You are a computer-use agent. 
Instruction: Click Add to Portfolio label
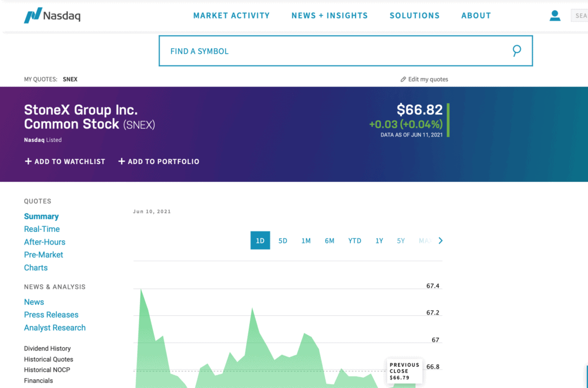pos(164,162)
